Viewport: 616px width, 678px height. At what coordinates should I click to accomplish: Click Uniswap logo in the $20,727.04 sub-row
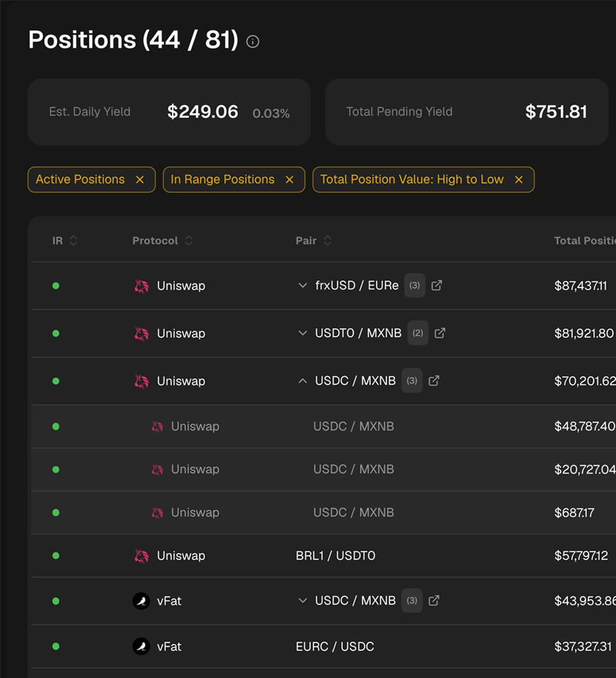[x=157, y=469]
